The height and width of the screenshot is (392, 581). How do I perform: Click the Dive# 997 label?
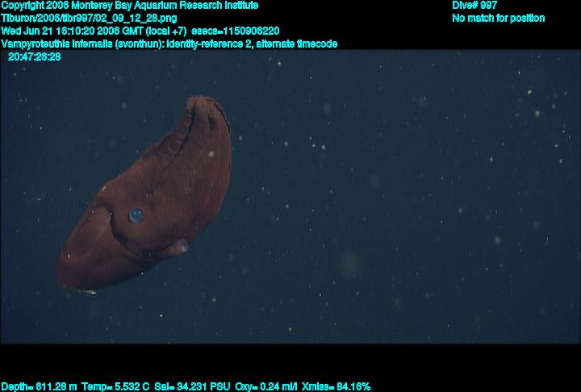click(474, 6)
